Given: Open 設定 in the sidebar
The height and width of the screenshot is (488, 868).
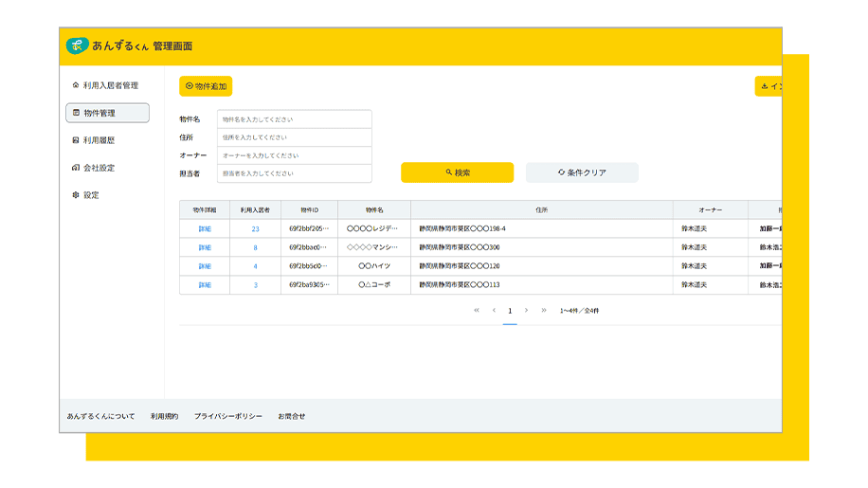Looking at the screenshot, I should (x=86, y=195).
